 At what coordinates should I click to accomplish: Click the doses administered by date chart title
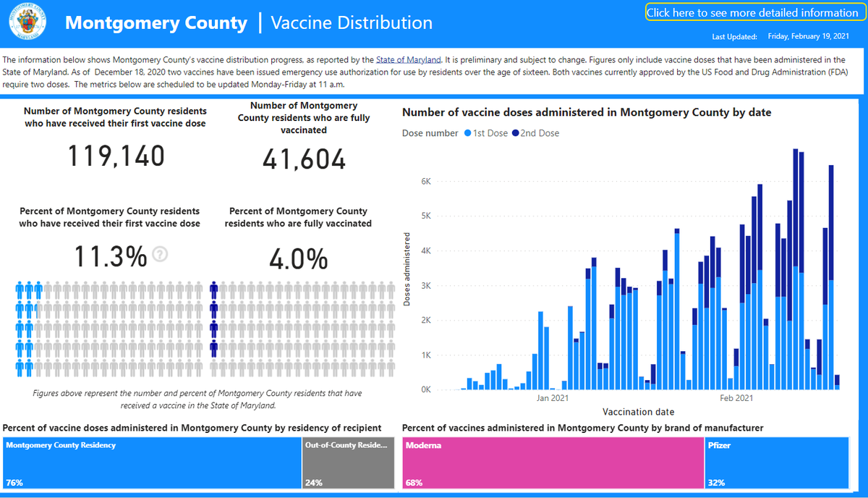[587, 113]
